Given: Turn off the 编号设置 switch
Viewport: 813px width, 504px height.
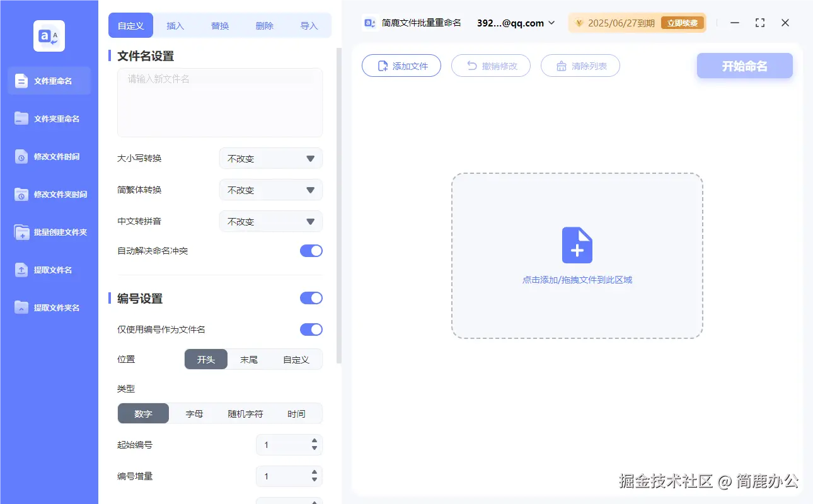Looking at the screenshot, I should 311,297.
